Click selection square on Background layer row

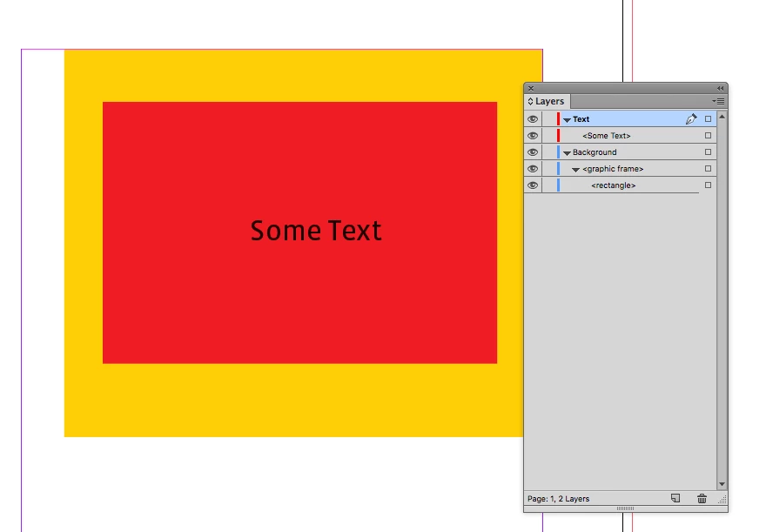(x=708, y=152)
